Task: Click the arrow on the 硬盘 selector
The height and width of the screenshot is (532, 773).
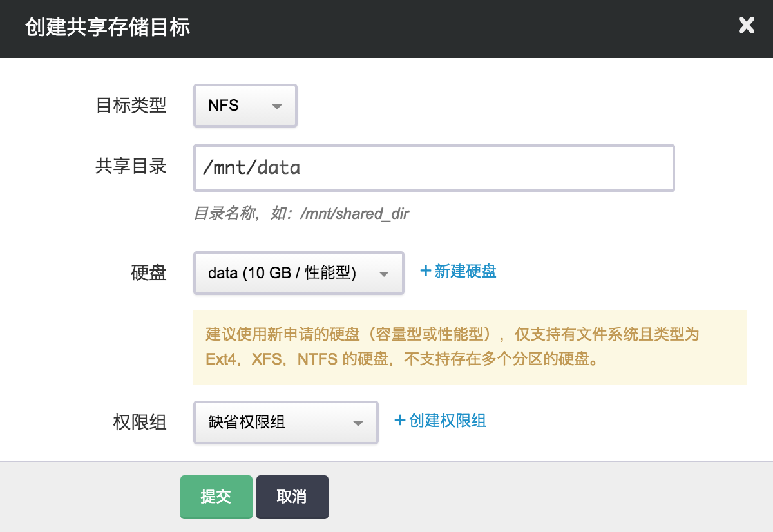Action: 384,274
